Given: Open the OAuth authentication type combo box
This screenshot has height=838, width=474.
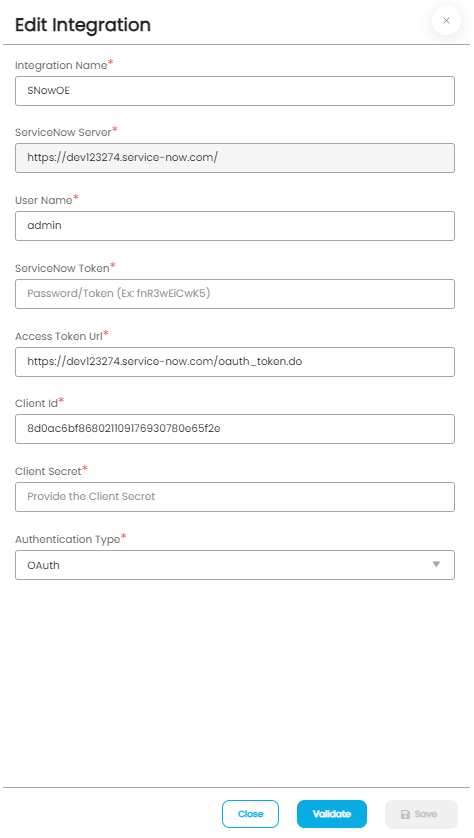Looking at the screenshot, I should [235, 565].
